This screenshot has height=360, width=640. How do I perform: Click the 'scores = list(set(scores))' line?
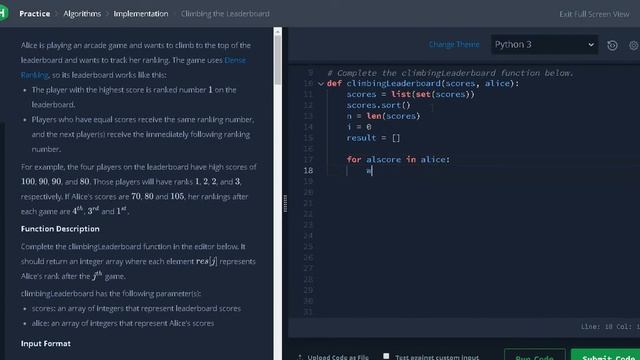coord(411,94)
